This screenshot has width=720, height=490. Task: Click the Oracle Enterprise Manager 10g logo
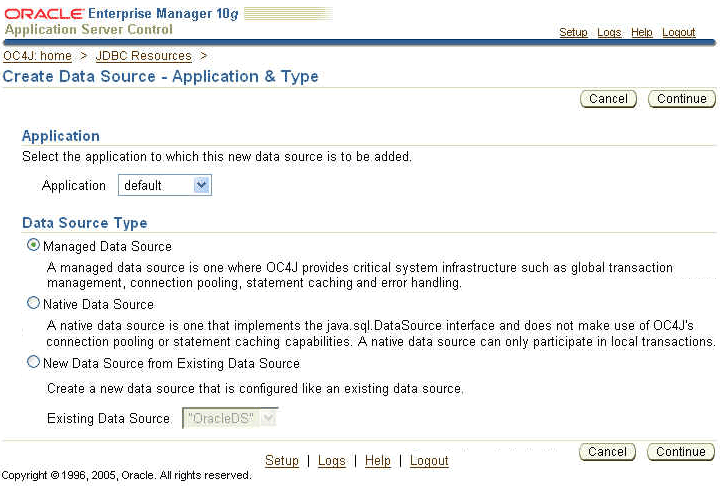(122, 14)
